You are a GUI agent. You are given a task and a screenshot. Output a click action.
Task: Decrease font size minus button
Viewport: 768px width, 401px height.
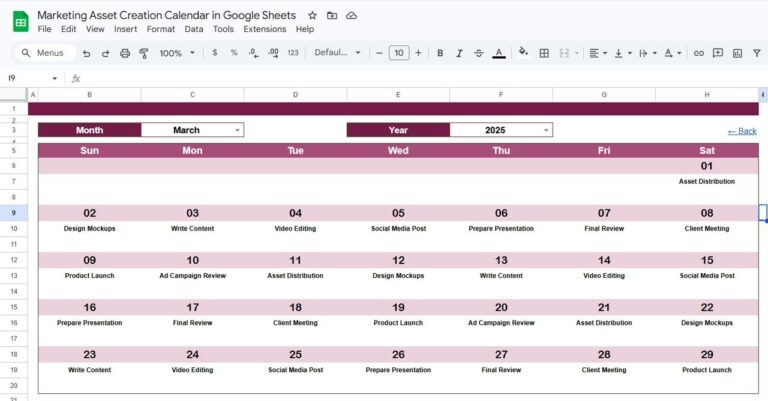point(379,52)
